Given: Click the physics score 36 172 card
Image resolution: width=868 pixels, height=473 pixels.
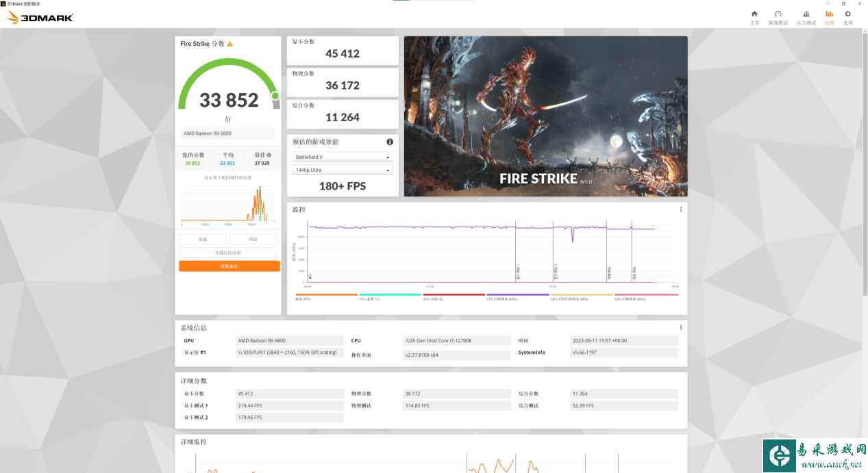Looking at the screenshot, I should pos(343,81).
